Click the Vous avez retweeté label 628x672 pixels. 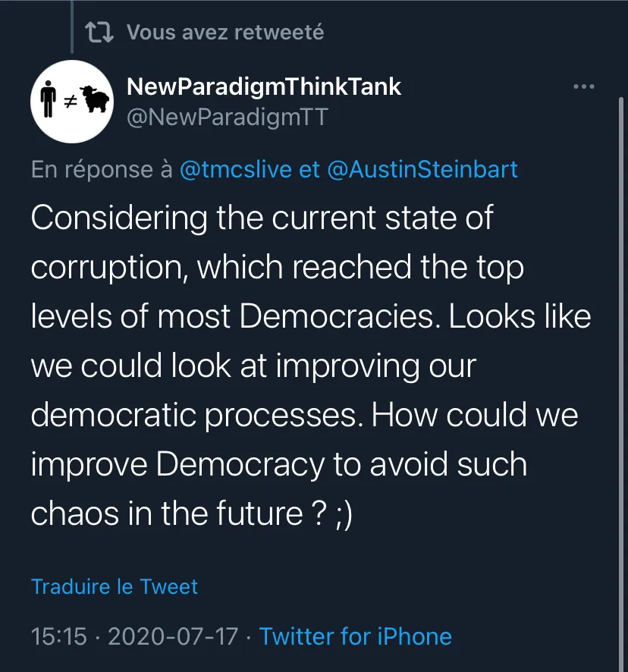point(225,33)
